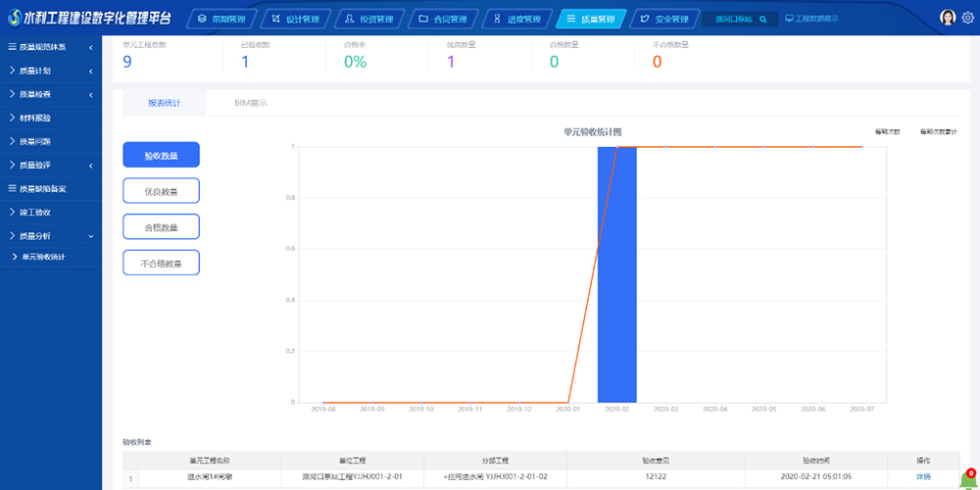Click the user avatar icon
Viewport: 980px width, 490px height.
tap(947, 18)
